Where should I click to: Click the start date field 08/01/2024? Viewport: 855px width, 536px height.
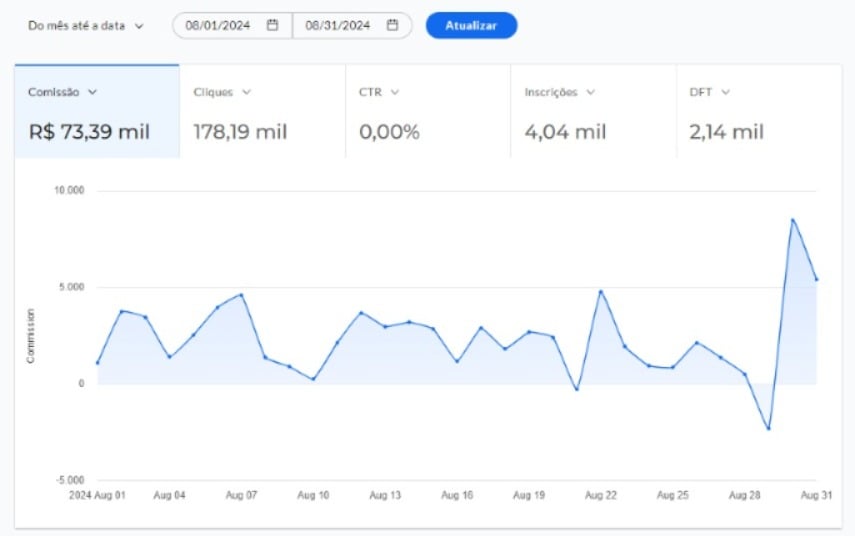pyautogui.click(x=217, y=26)
